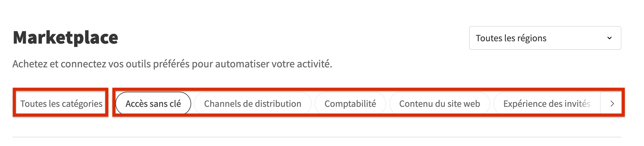The image size is (644, 146).
Task: Expand the region filter combo box
Action: [545, 38]
